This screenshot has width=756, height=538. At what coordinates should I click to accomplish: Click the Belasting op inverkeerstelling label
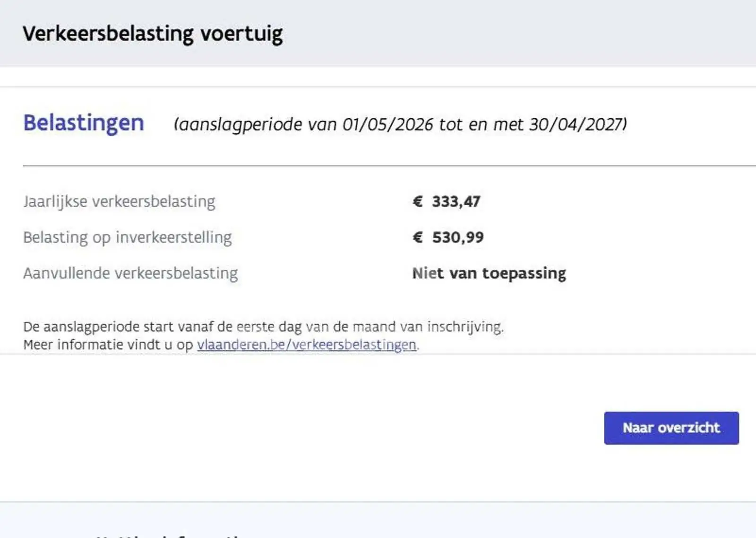(128, 237)
